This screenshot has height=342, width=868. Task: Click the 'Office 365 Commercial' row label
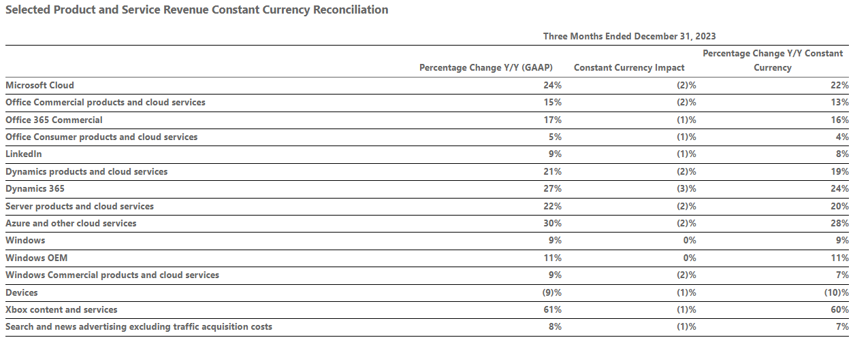(54, 120)
